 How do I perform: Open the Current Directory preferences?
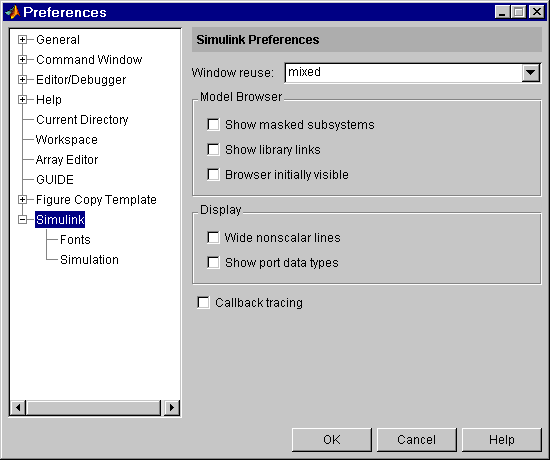(82, 120)
